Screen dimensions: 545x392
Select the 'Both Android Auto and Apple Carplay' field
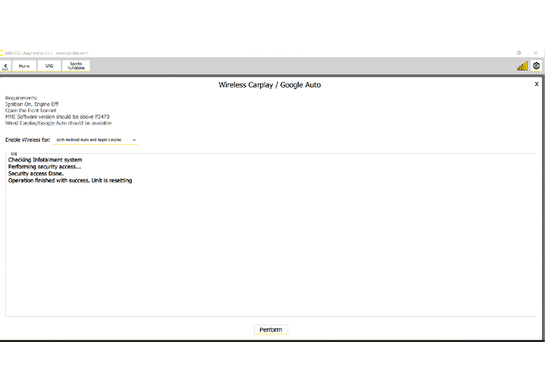[x=89, y=140]
